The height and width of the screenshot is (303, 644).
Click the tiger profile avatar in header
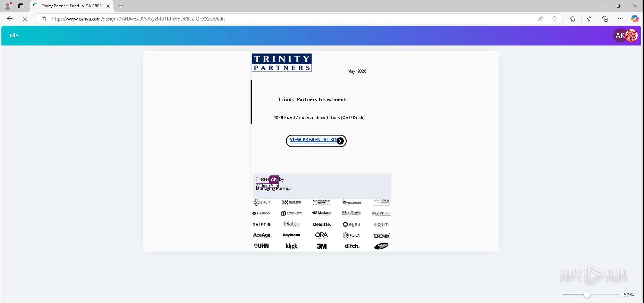[632, 35]
